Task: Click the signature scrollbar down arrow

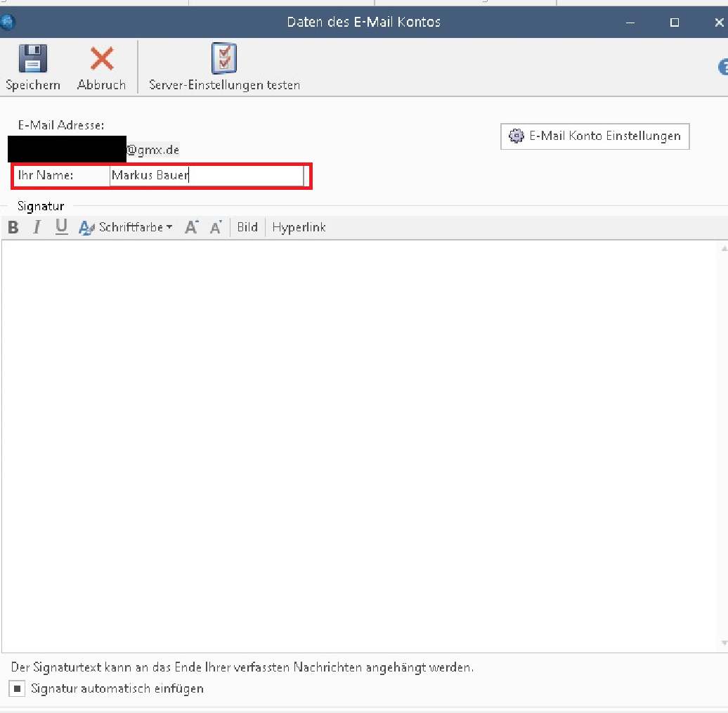Action: tap(724, 643)
